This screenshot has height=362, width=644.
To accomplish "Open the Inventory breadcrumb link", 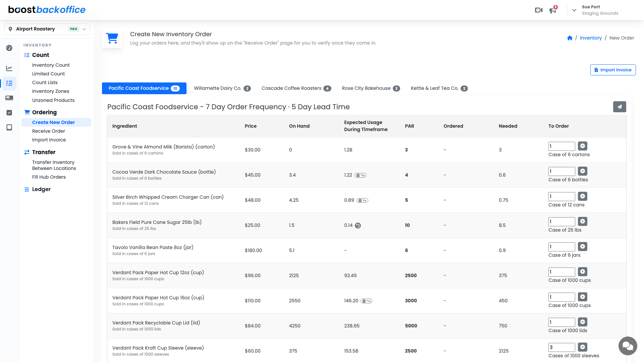I will click(591, 38).
